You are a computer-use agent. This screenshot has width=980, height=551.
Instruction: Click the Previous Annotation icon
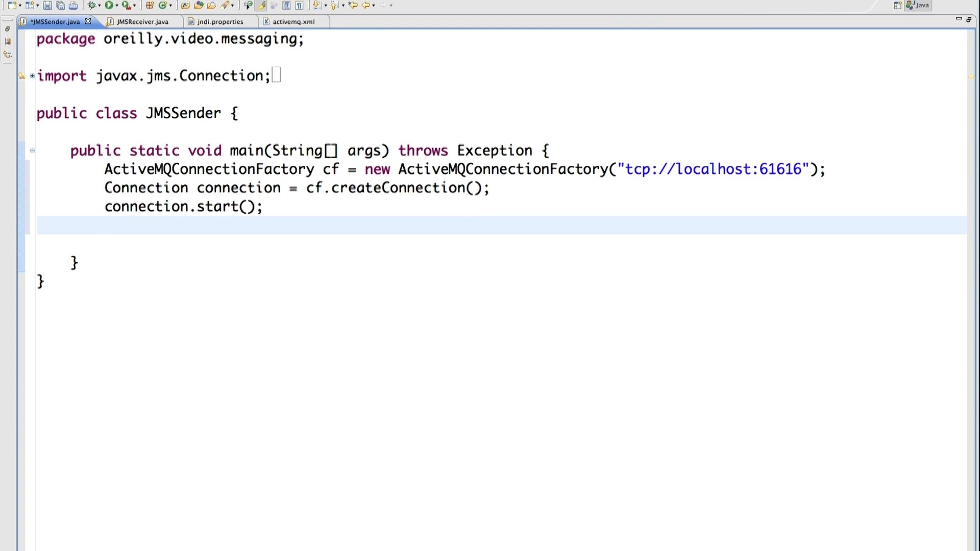click(x=334, y=5)
